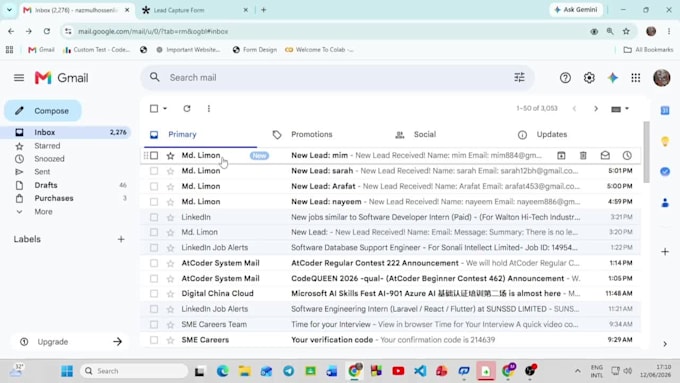The width and height of the screenshot is (680, 383).
Task: Open the Sent folder
Action: (42, 172)
